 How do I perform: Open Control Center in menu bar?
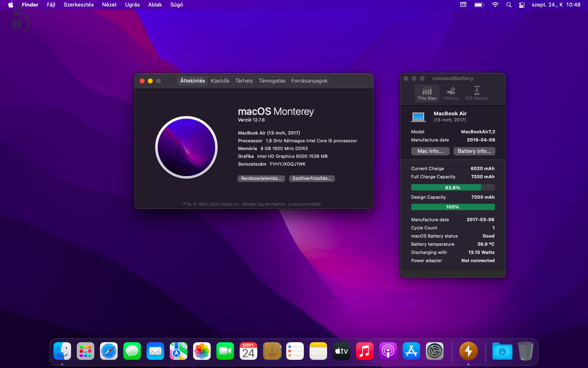pos(522,5)
